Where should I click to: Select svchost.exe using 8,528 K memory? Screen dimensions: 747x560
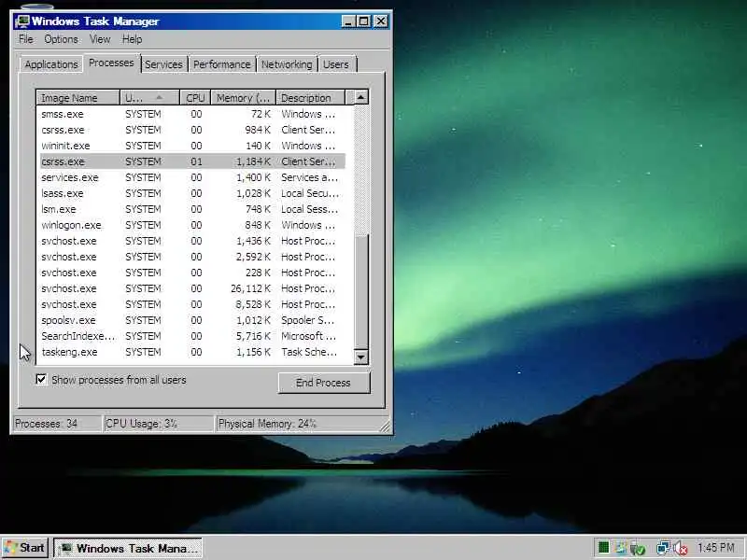(192, 304)
